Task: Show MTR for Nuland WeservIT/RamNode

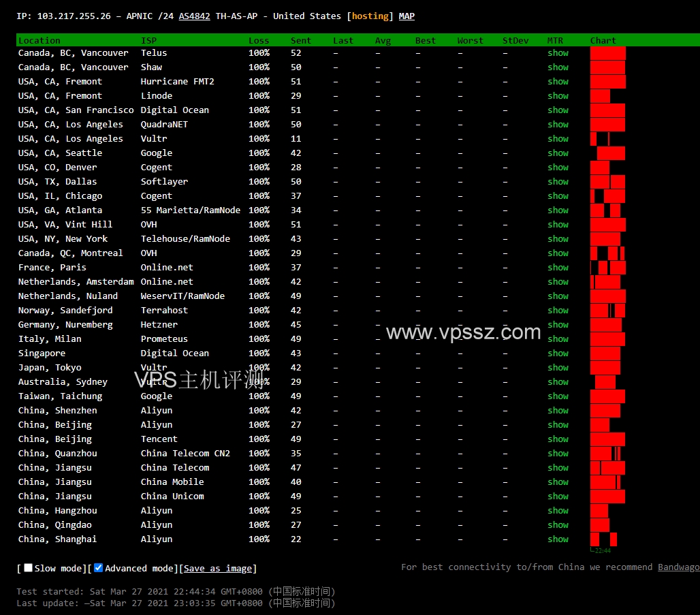Action: (558, 296)
